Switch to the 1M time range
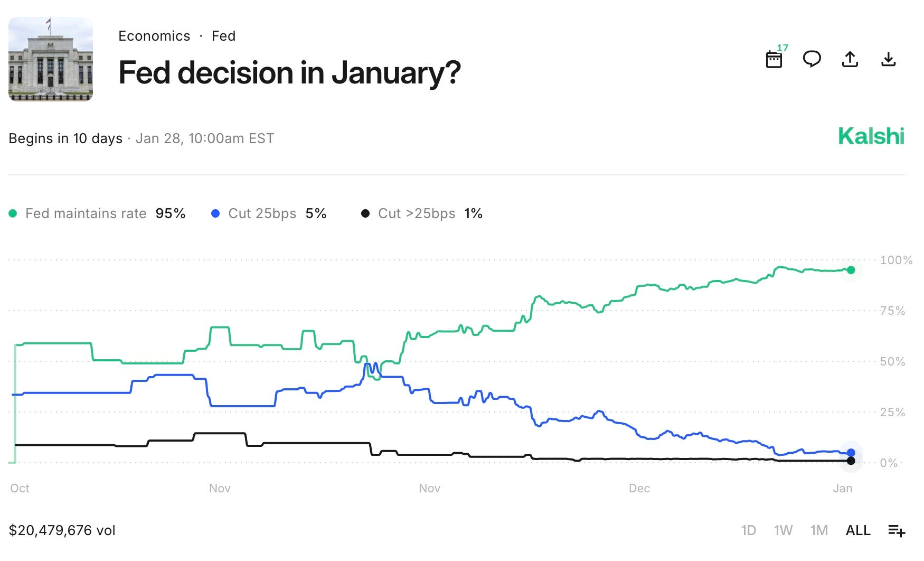This screenshot has height=561, width=924. coord(819,530)
